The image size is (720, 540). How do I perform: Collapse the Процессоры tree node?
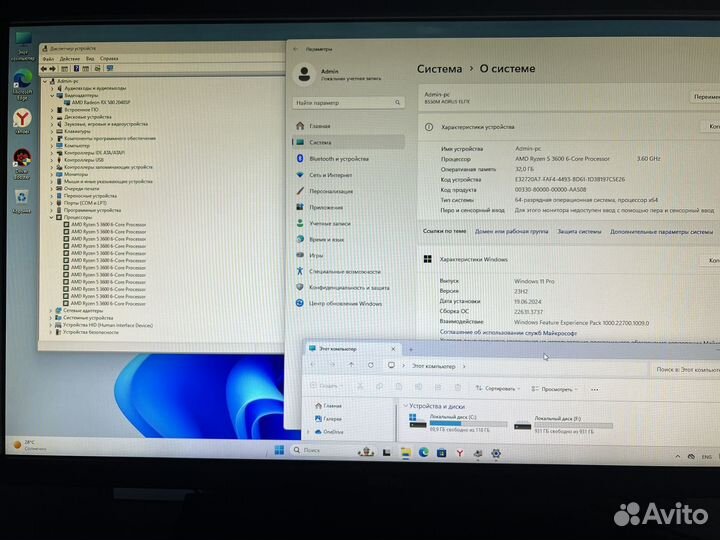coord(51,217)
